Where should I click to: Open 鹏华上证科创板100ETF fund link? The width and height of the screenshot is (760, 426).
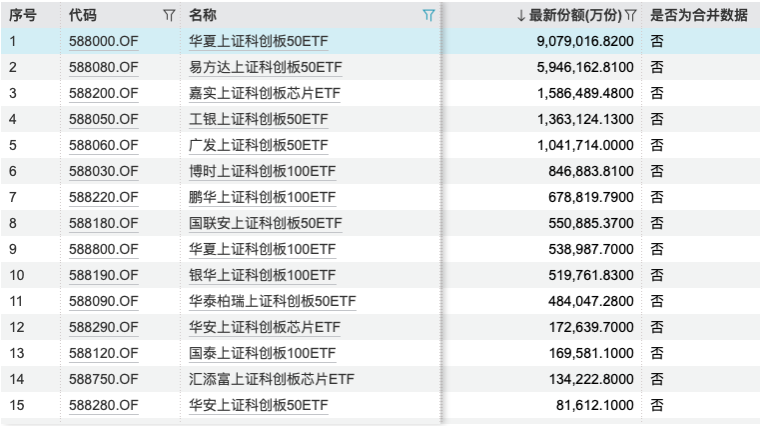pos(262,197)
